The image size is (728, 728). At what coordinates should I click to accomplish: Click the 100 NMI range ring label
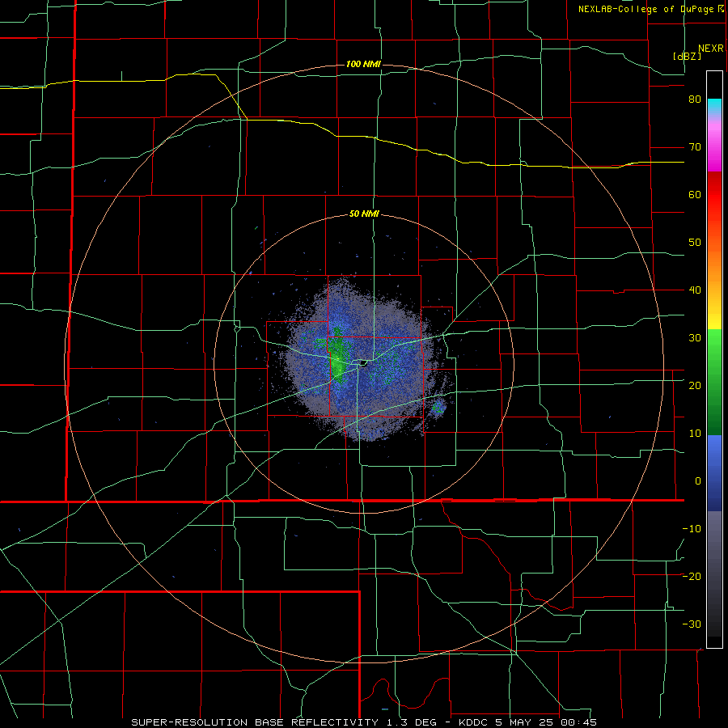363,64
